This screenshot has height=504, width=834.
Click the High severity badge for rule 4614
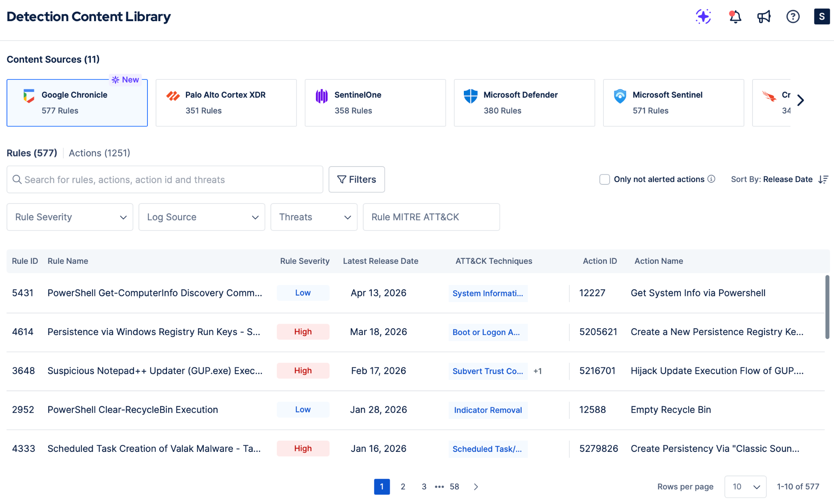click(x=303, y=332)
